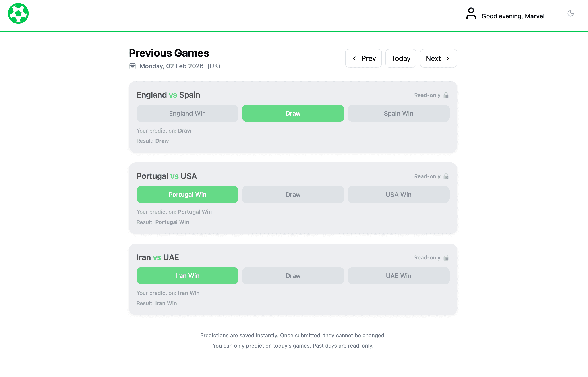Click the calendar icon beside the date

click(x=133, y=66)
